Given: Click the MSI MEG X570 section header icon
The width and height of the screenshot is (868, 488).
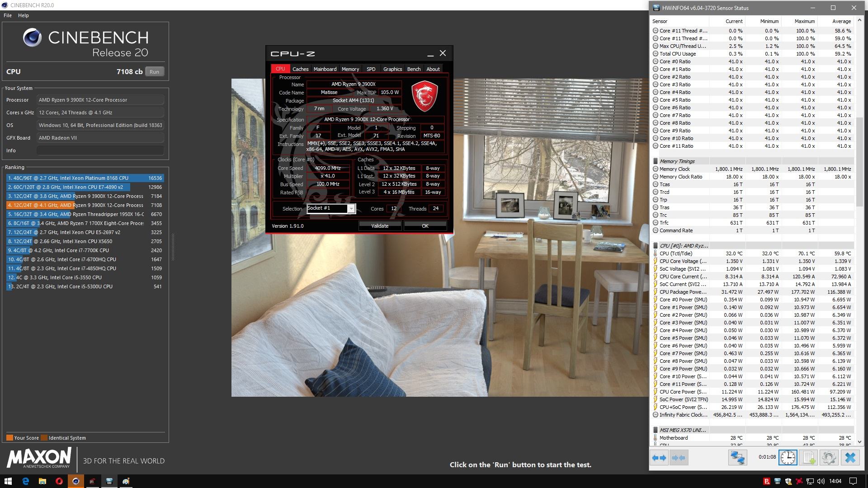Looking at the screenshot, I should [655, 430].
